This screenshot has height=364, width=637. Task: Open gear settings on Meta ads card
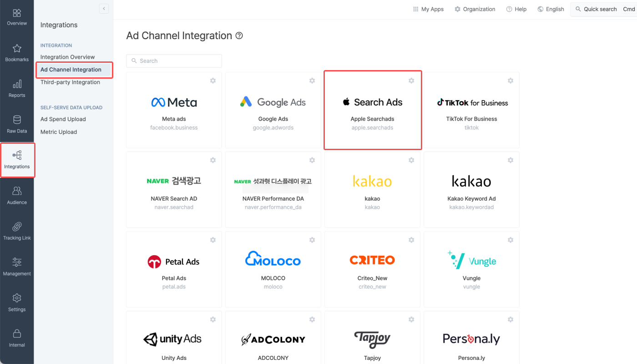tap(213, 81)
